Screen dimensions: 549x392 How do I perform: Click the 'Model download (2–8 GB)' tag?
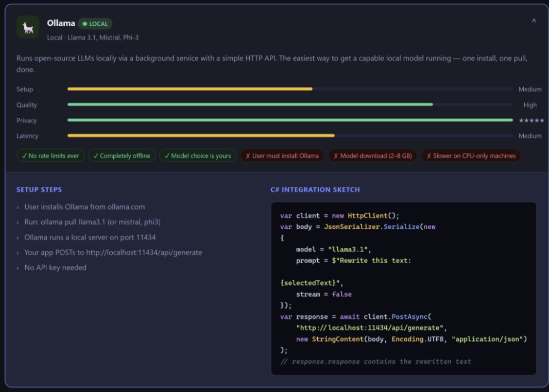point(372,156)
